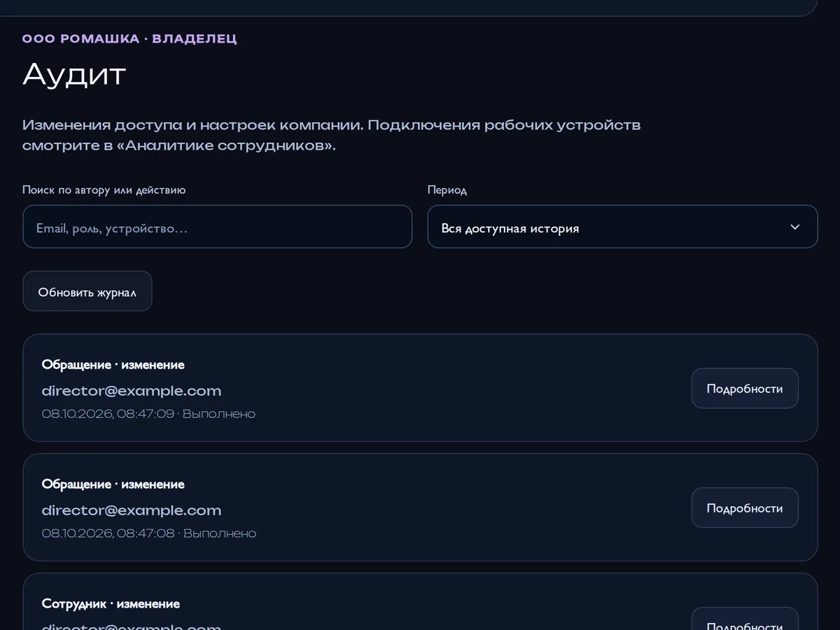Viewport: 840px width, 630px height.
Task: Click the "Аудит" page heading
Action: 74,74
